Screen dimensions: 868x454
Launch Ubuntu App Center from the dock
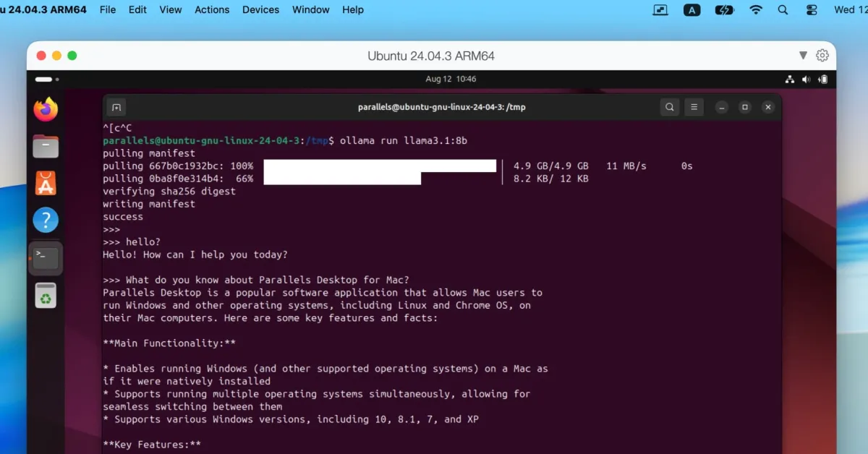point(46,184)
